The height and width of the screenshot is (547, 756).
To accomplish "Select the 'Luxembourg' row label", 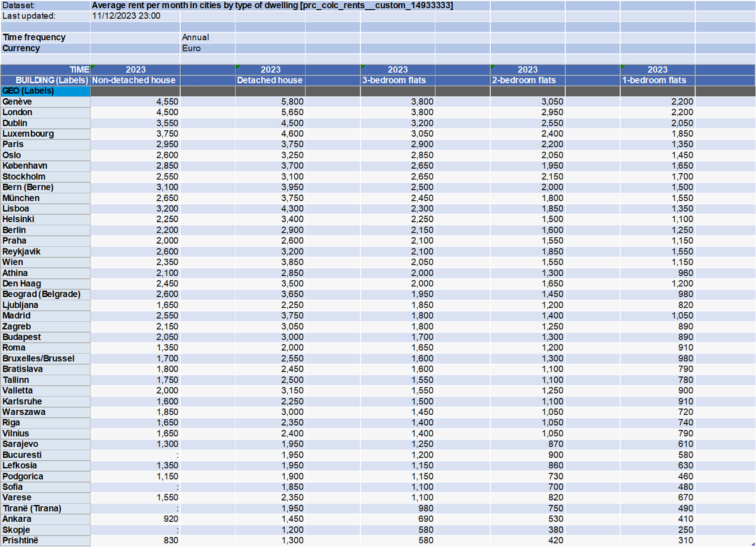I will coord(45,133).
